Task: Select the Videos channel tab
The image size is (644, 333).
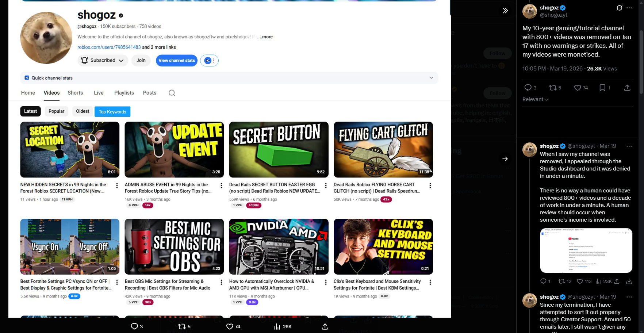Action: (51, 93)
